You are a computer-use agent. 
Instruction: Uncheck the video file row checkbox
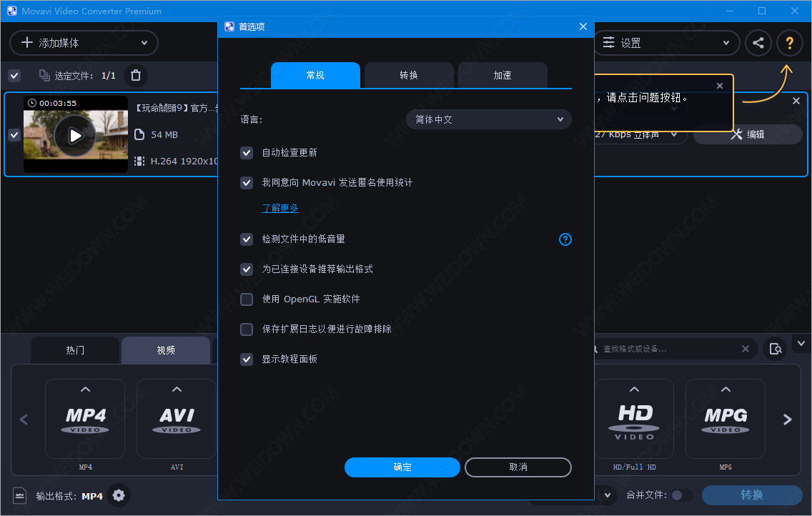coord(14,135)
